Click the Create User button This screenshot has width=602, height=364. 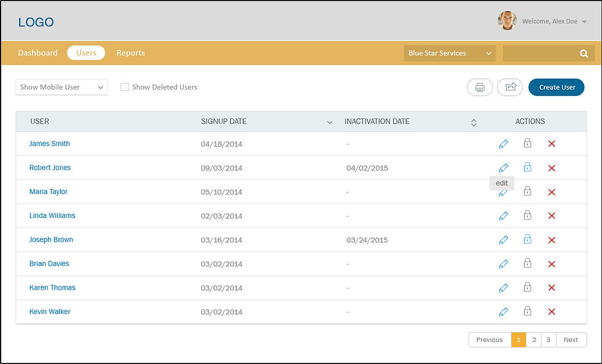tap(557, 87)
